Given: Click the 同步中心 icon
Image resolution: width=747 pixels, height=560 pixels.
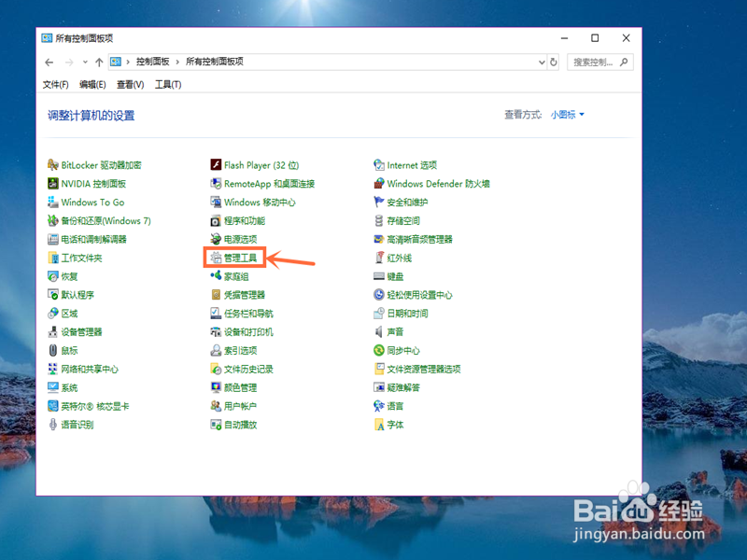Looking at the screenshot, I should tap(379, 351).
